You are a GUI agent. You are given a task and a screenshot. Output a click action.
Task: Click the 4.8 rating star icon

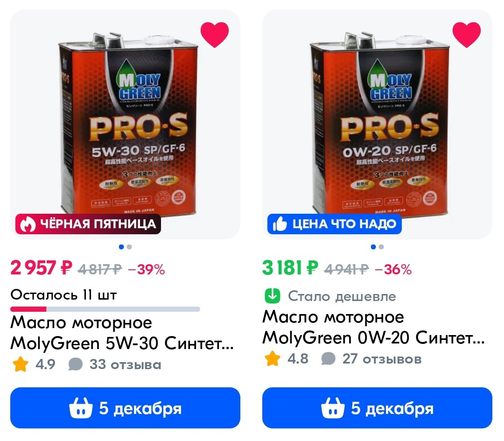coord(272,359)
